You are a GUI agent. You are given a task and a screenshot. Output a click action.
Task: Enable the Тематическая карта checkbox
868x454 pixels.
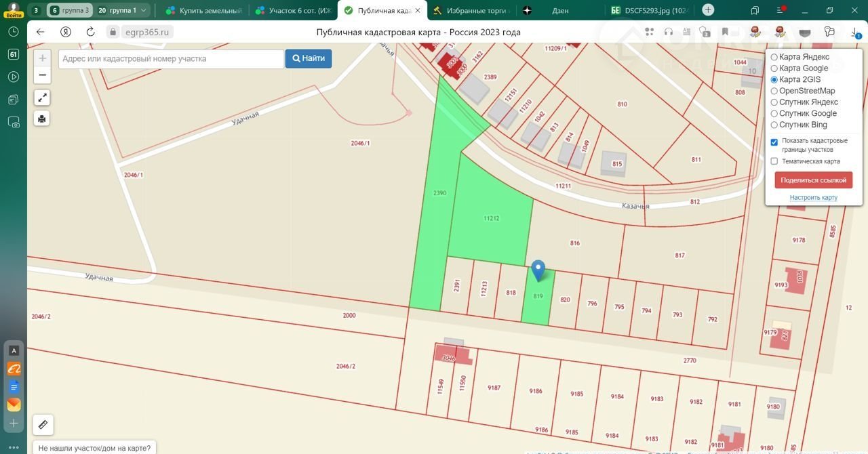pyautogui.click(x=774, y=161)
